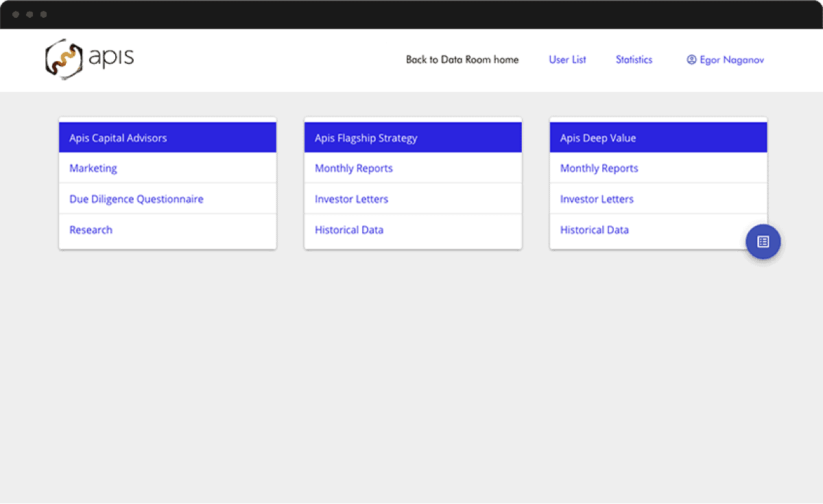The image size is (823, 504).
Task: Open the User List page
Action: pyautogui.click(x=567, y=60)
